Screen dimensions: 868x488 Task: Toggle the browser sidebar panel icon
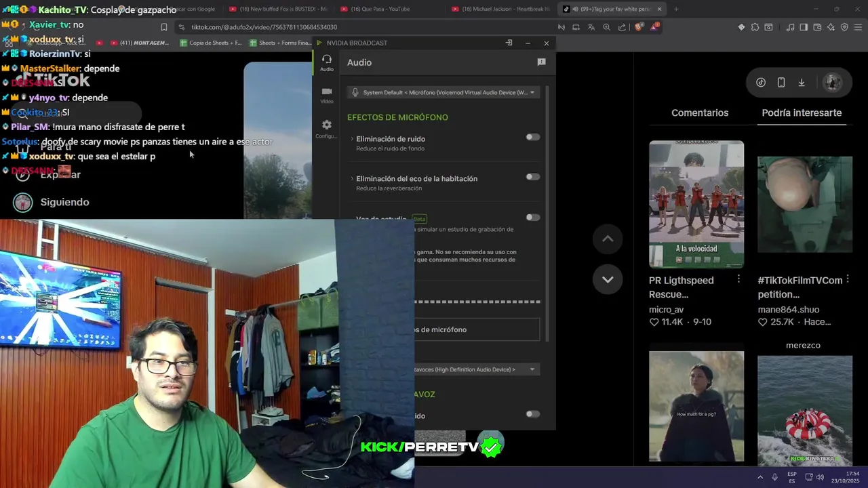click(x=804, y=27)
